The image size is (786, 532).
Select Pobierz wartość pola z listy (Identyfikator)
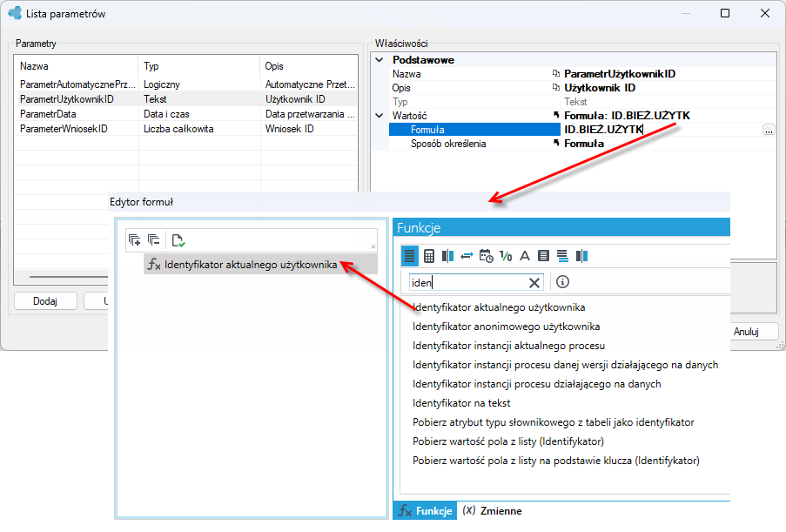pos(507,441)
